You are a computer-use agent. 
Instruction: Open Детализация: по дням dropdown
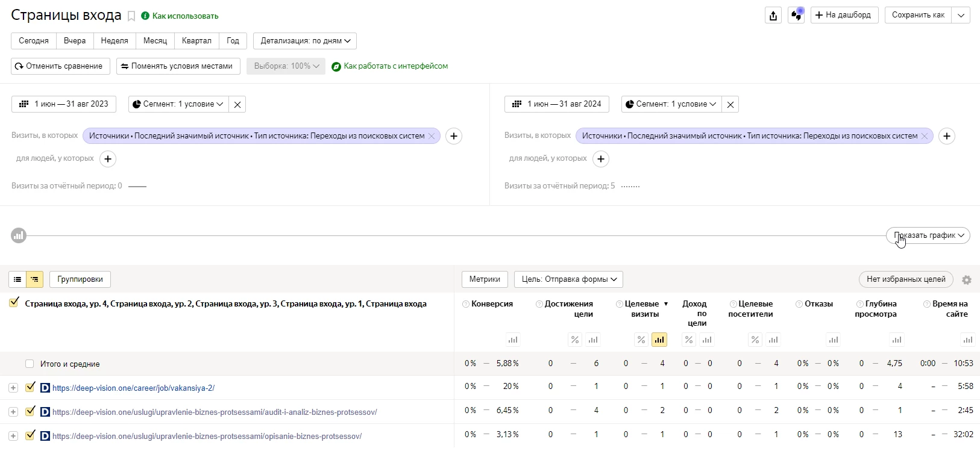305,41
